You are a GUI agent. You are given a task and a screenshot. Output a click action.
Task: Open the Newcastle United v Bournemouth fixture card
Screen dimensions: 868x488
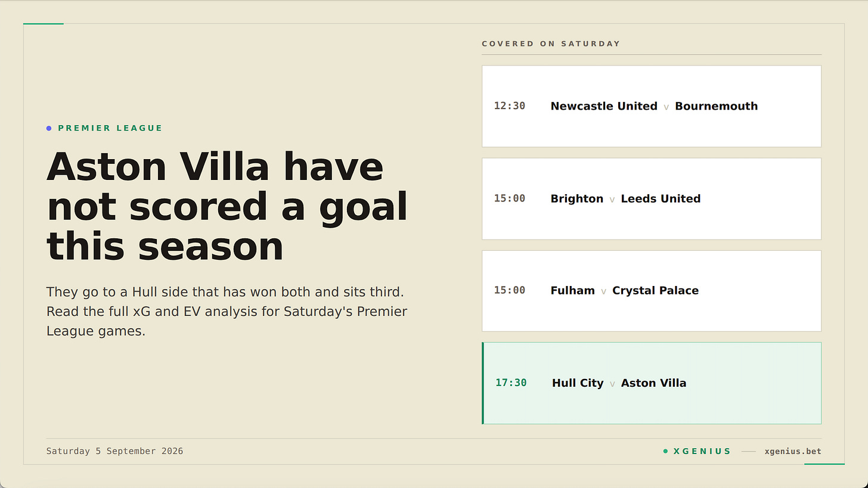[652, 106]
